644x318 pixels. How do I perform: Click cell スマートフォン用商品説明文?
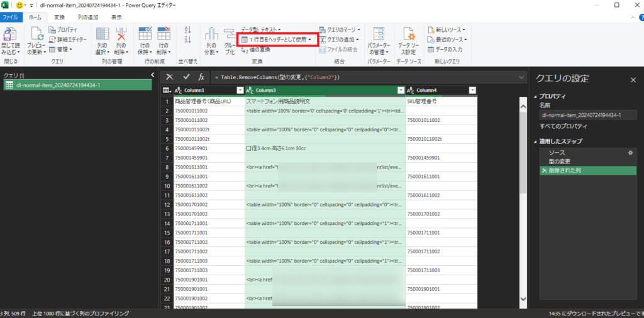325,101
